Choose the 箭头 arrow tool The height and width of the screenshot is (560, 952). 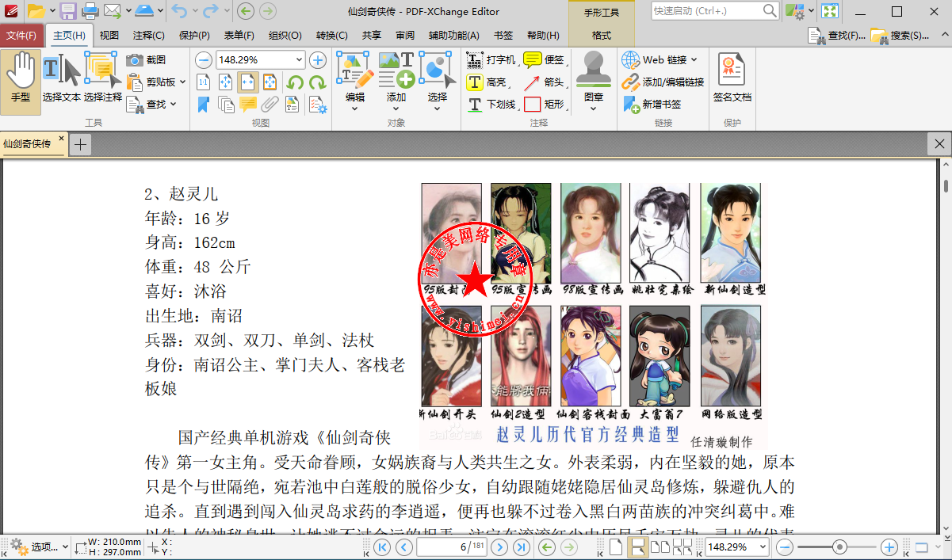(x=544, y=82)
